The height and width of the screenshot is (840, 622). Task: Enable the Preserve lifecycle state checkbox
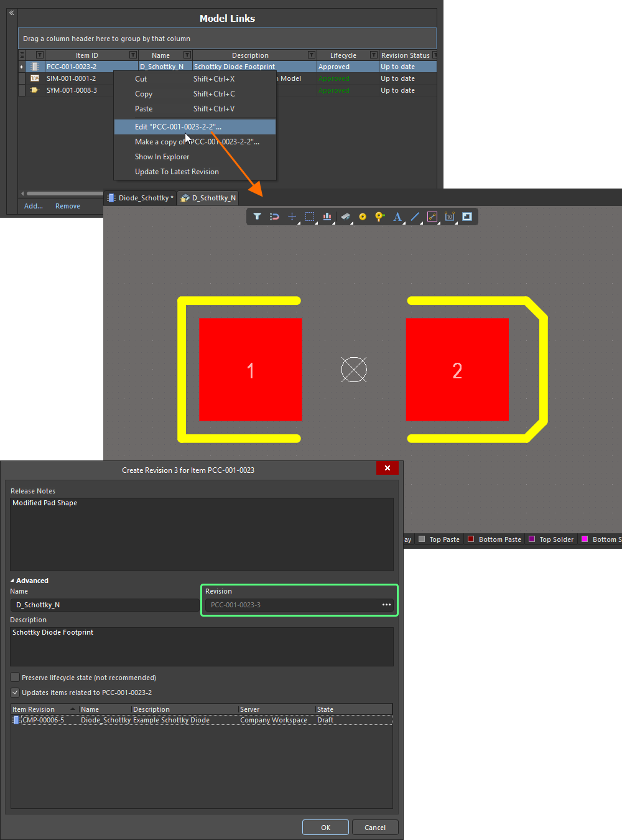14,677
